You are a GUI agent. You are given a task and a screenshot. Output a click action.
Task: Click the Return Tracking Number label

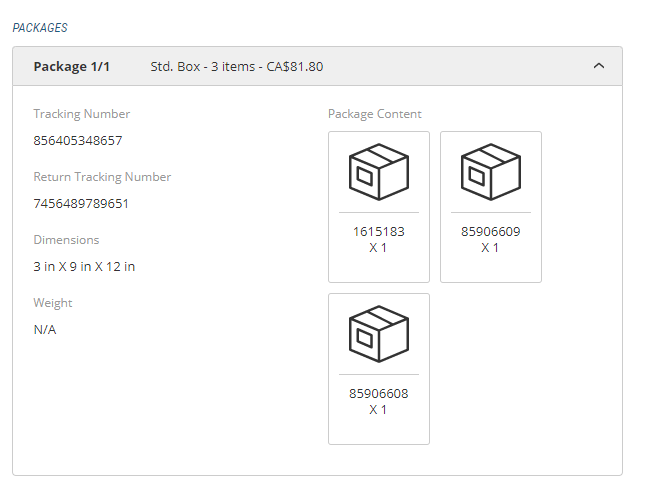[x=102, y=177]
